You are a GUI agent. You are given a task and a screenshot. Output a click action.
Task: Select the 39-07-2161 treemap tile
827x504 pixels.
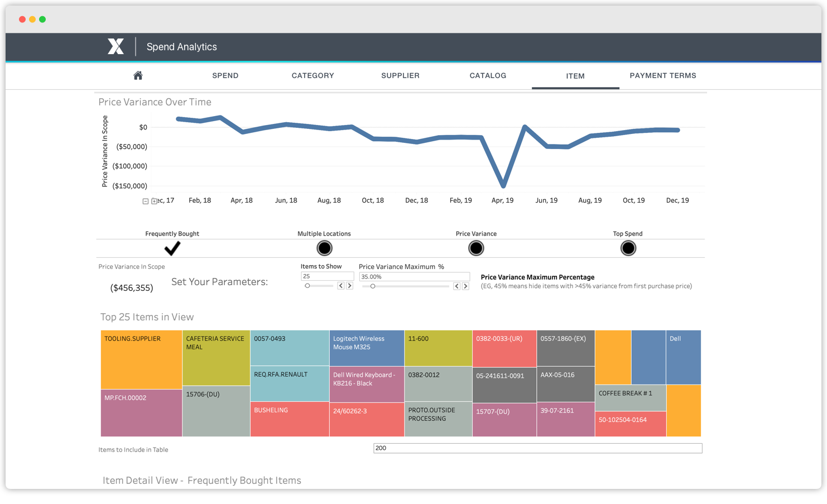[x=565, y=419]
